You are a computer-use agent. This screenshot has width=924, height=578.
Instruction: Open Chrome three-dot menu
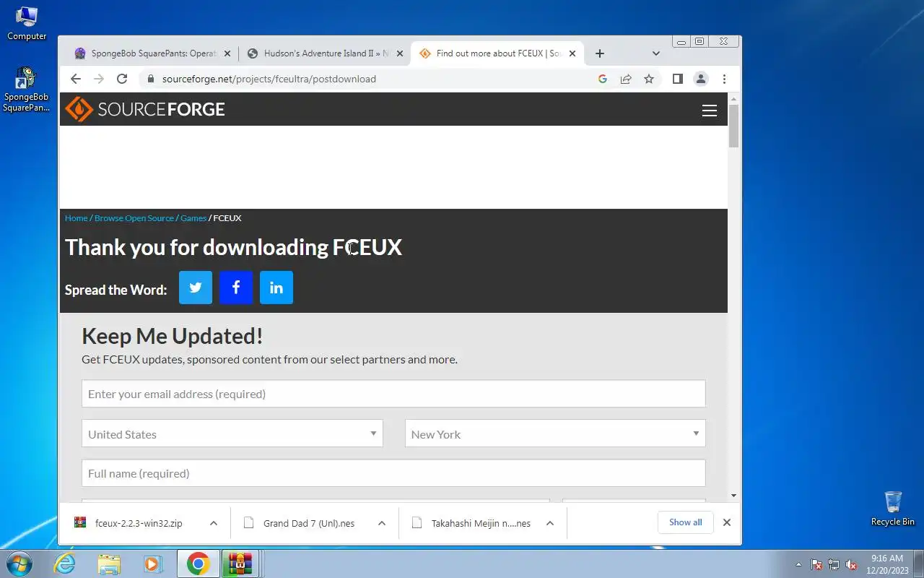click(724, 79)
